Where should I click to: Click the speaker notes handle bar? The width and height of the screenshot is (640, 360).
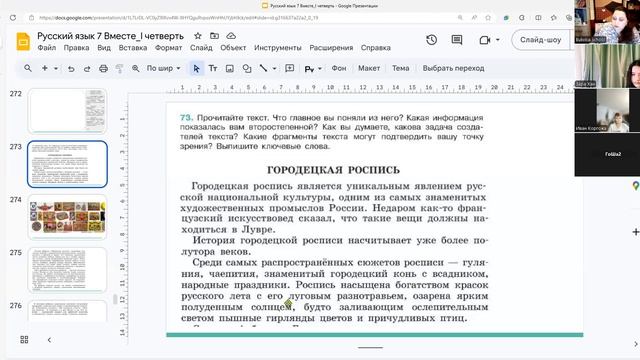[371, 348]
